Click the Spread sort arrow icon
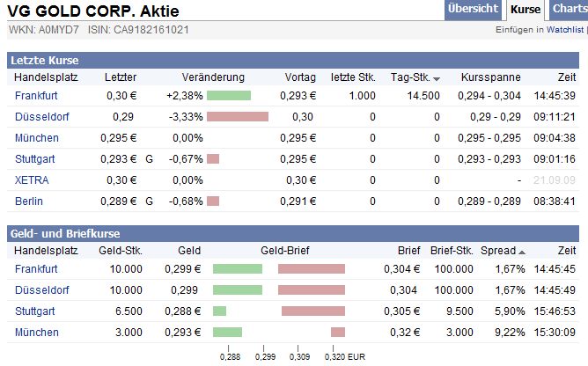This screenshot has width=588, height=366. [x=522, y=252]
